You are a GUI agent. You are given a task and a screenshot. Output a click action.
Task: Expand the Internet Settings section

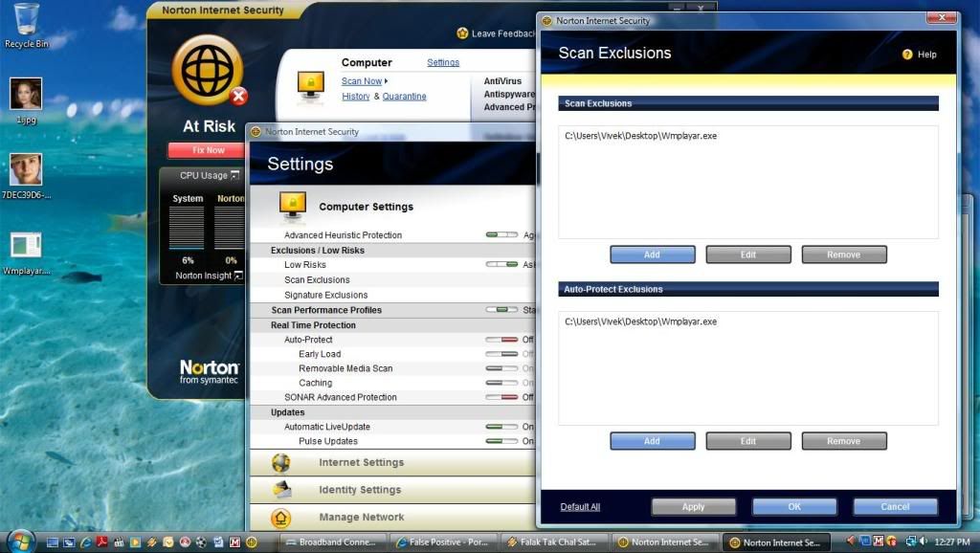click(x=393, y=462)
